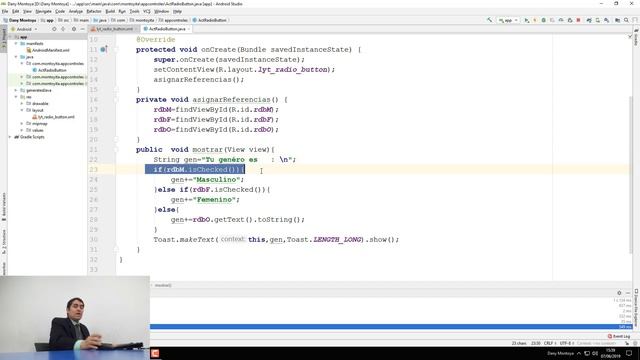Select AndroidManifest.xml in project tree
The height and width of the screenshot is (360, 640).
[48, 50]
